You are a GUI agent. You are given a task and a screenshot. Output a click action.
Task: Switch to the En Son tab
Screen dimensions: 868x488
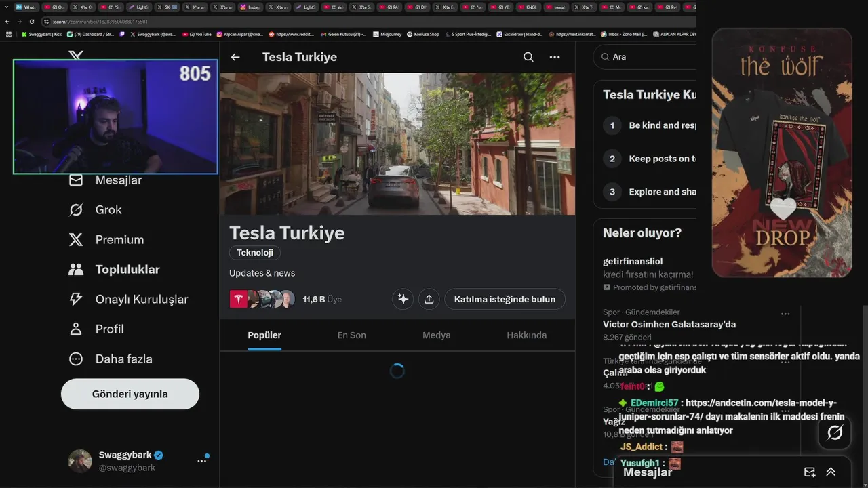pos(352,335)
